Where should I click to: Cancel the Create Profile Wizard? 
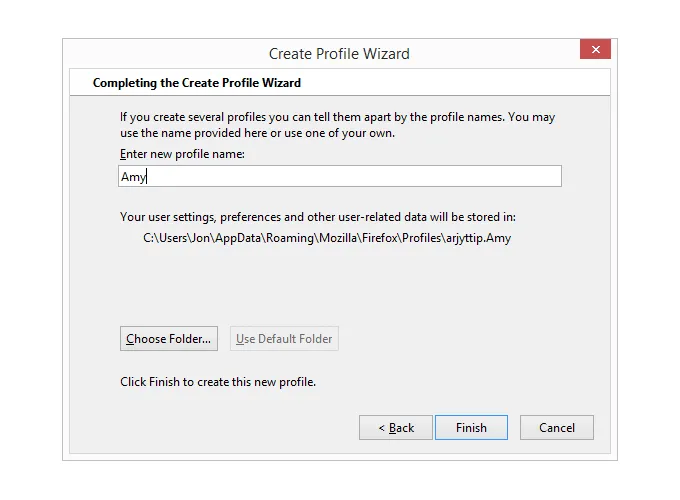point(556,428)
